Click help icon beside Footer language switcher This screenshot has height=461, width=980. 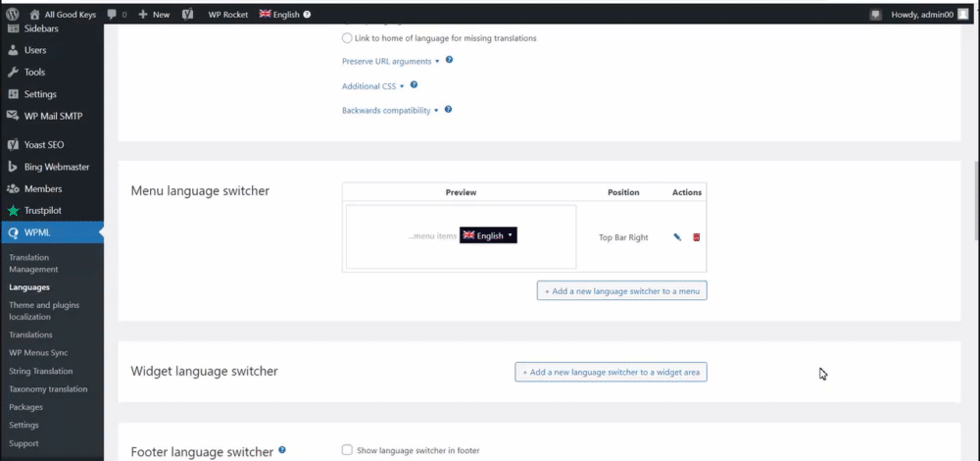coord(282,450)
